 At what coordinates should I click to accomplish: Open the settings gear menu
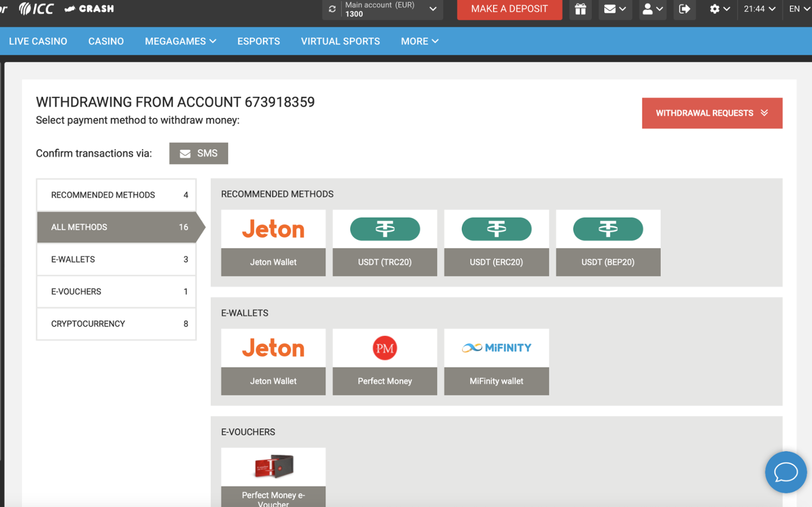(x=720, y=9)
